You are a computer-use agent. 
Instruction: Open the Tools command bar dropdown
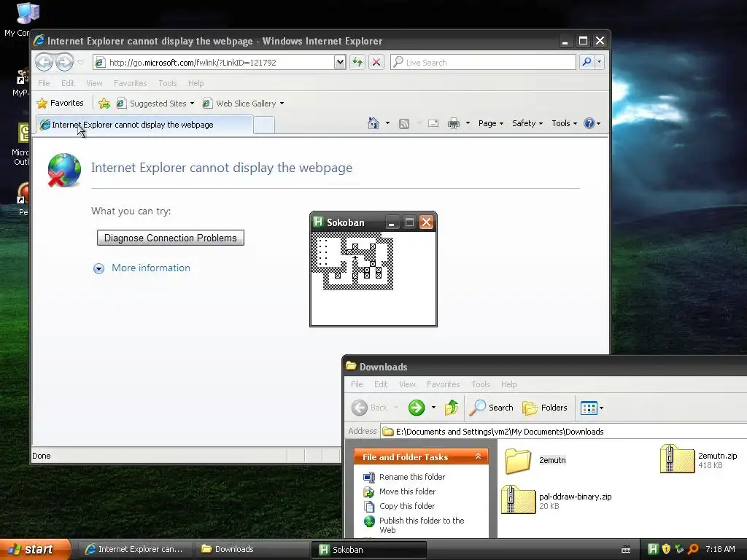[564, 123]
